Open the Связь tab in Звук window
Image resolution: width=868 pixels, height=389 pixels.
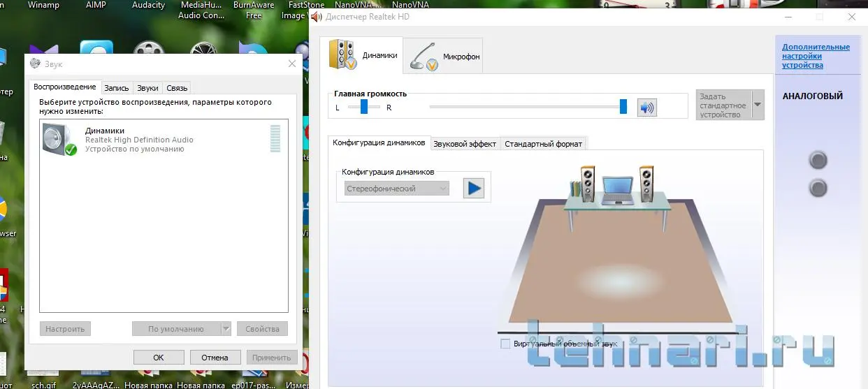177,88
